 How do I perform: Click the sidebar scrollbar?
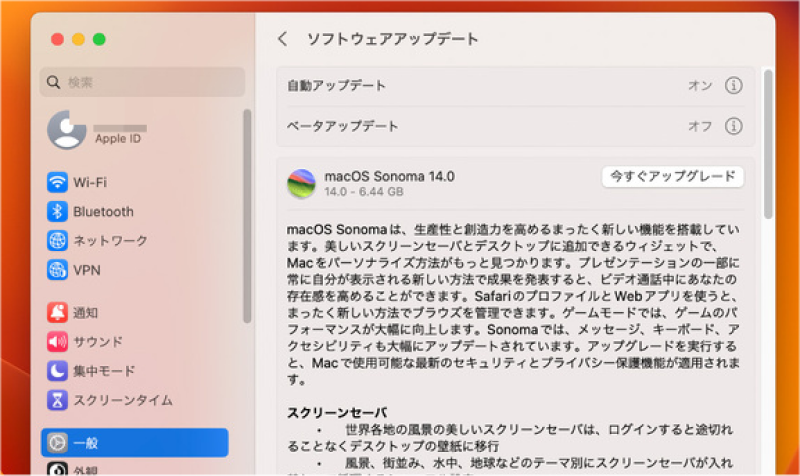[247, 216]
